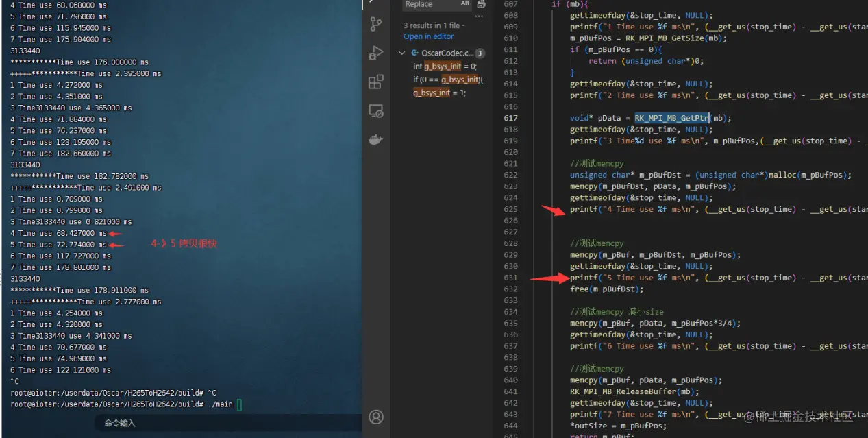Open the Remote Explorer view
868x438 pixels.
click(376, 111)
